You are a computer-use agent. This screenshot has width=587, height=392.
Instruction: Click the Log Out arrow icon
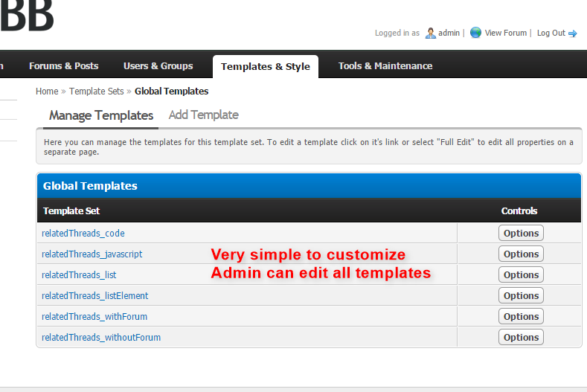pos(573,33)
